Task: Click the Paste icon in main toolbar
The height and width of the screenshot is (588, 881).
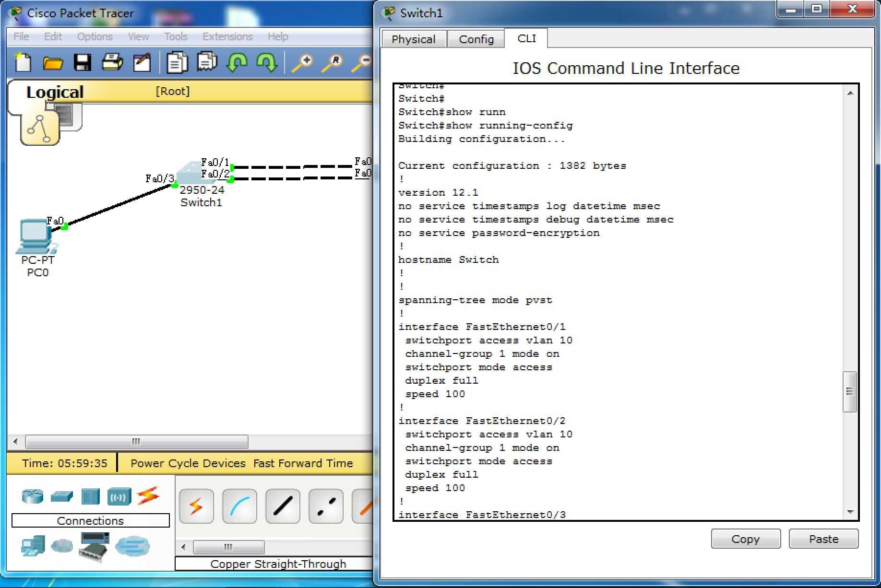Action: (207, 62)
